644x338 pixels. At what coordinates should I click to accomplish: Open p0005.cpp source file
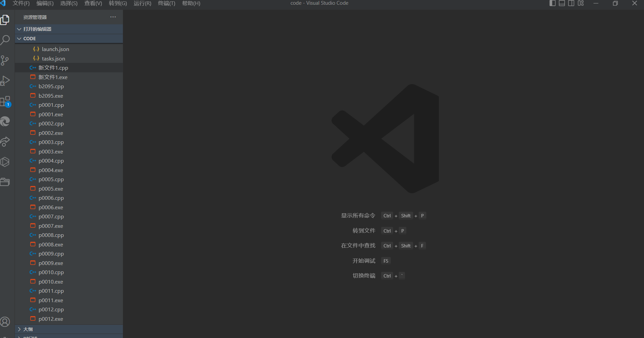click(69, 179)
